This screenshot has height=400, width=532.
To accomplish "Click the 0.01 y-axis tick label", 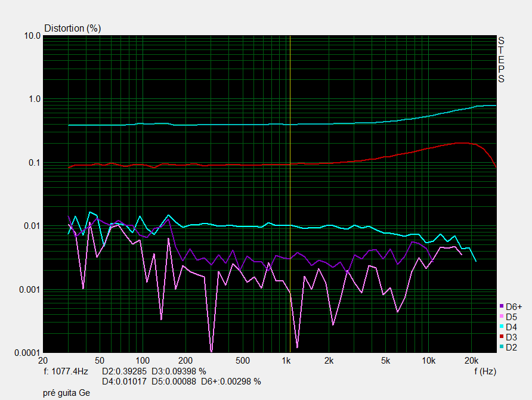I will tap(32, 226).
